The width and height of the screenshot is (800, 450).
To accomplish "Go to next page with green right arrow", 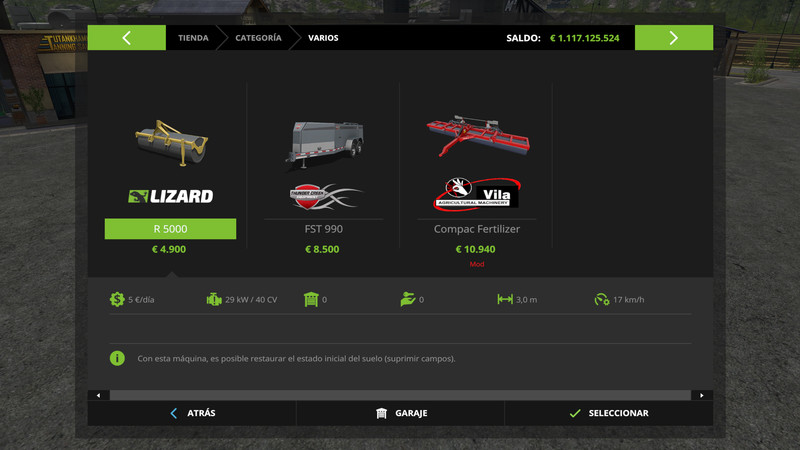I will tap(674, 38).
